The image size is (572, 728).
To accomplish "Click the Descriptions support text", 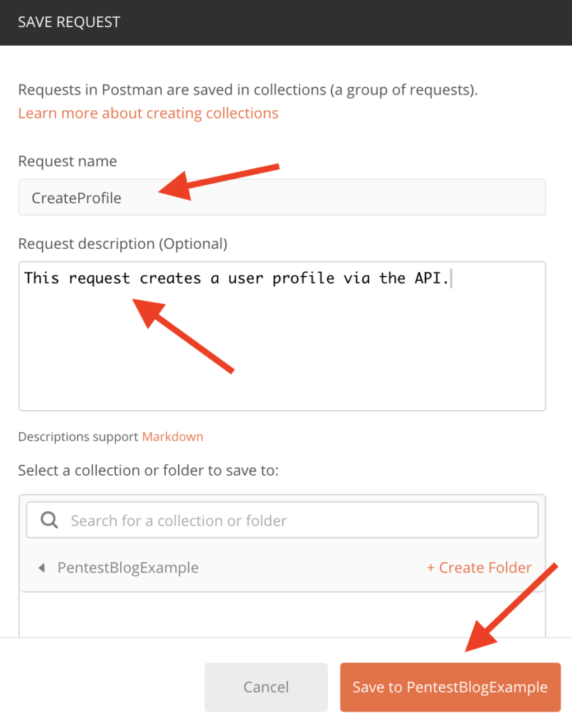I will click(78, 437).
